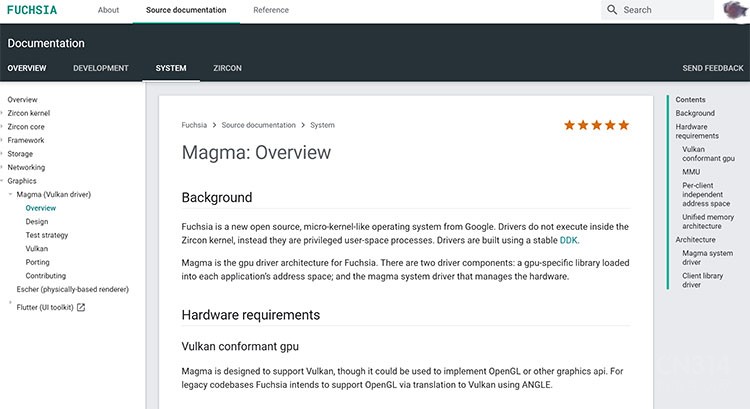Expand the Zircon kernel section

pyautogui.click(x=2, y=113)
